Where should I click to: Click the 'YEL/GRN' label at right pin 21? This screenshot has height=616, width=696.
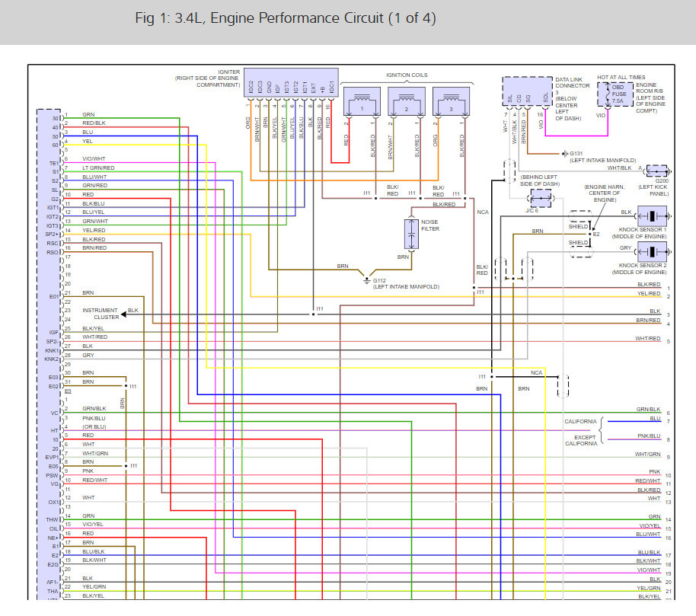click(649, 588)
